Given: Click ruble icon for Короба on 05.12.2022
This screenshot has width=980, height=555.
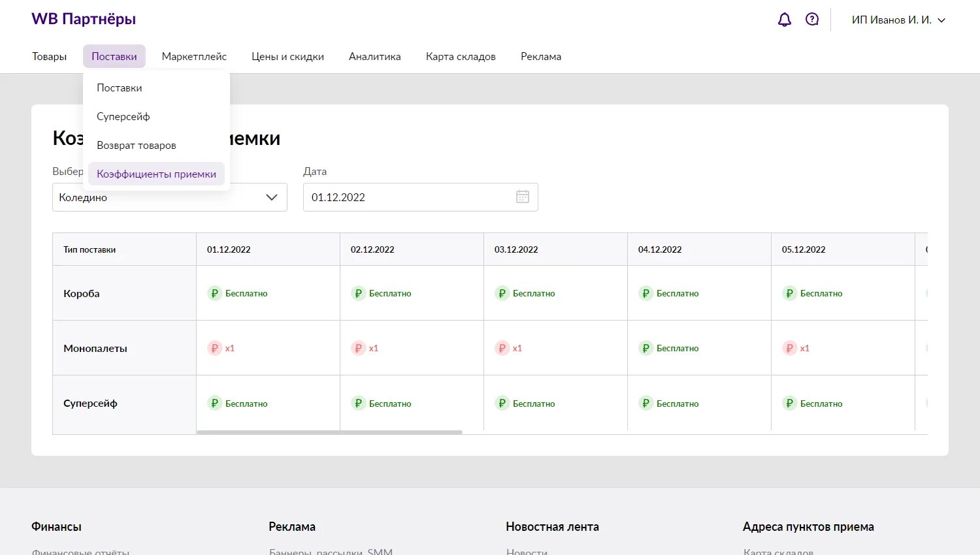Looking at the screenshot, I should click(789, 293).
